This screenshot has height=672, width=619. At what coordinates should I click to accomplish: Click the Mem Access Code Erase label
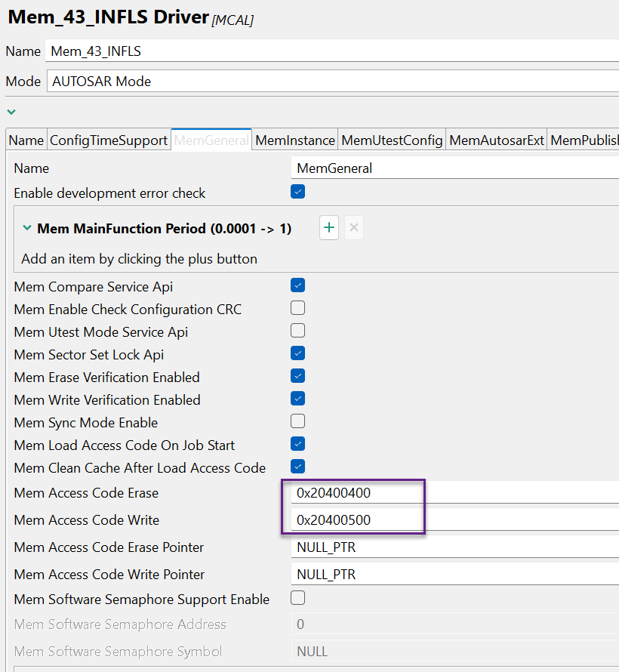point(86,493)
